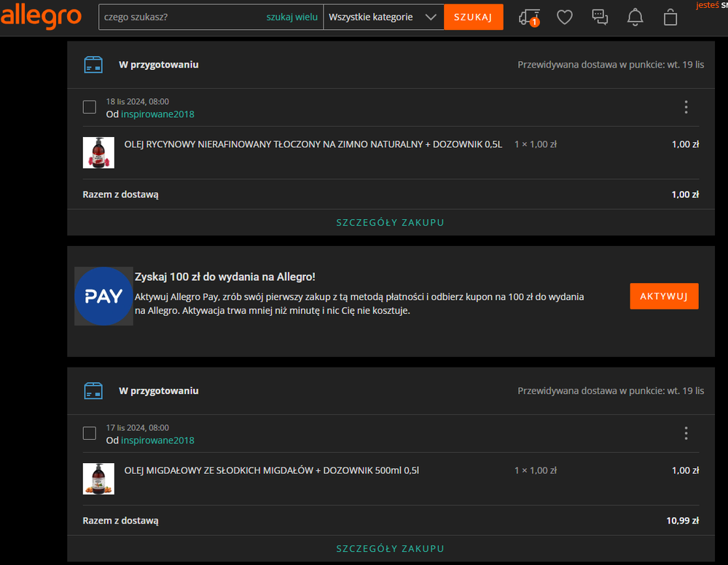Expand the Wszystkie kategorie dropdown
Screen dimensions: 728x565
[383, 17]
